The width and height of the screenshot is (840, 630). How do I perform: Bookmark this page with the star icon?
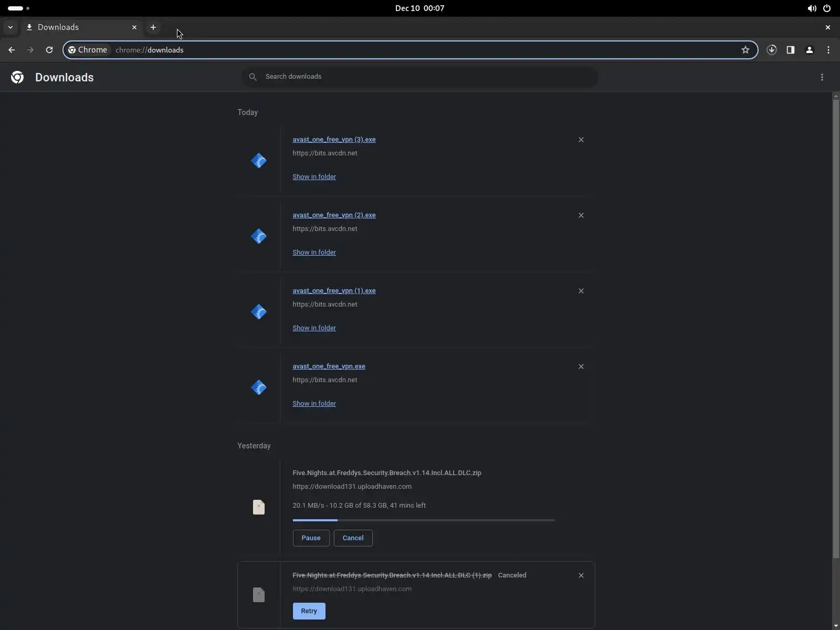click(x=745, y=50)
